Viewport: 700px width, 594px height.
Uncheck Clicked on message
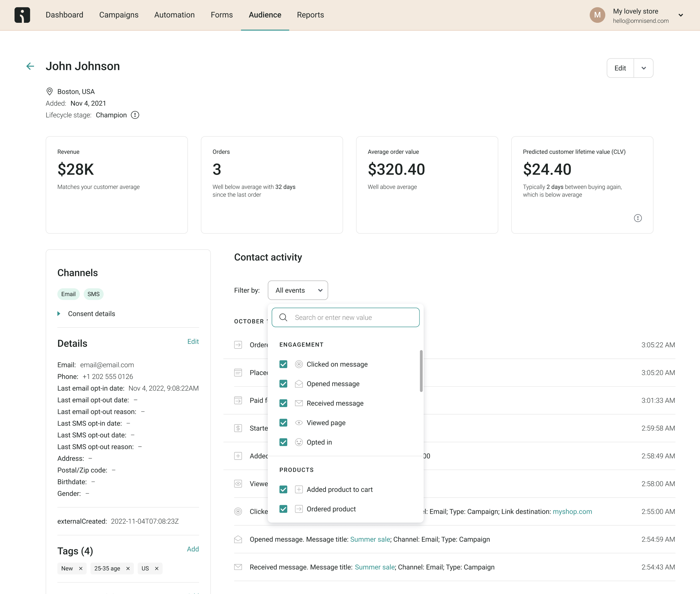pos(283,364)
